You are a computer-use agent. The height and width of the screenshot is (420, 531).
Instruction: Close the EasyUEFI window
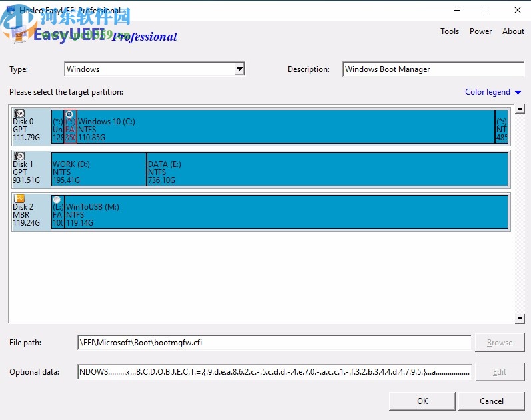pos(518,10)
